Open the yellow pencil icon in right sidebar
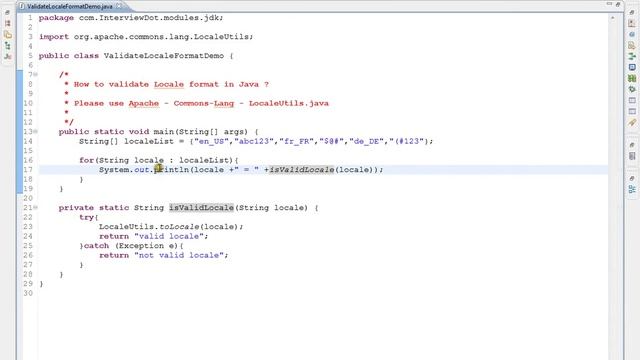This screenshot has width=640, height=360. pyautogui.click(x=632, y=122)
